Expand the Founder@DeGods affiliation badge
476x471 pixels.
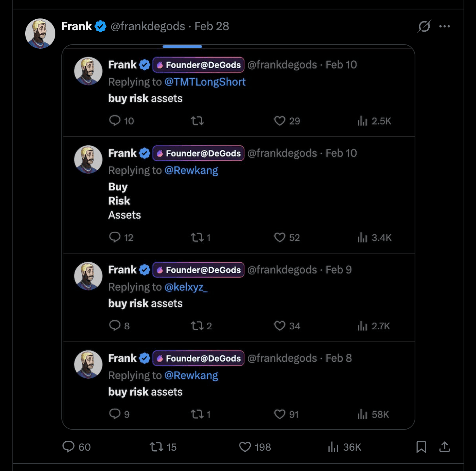click(x=198, y=64)
